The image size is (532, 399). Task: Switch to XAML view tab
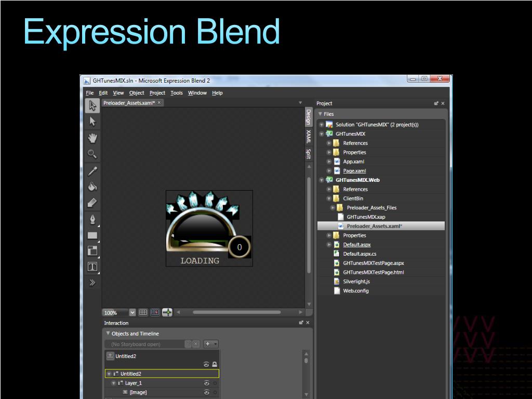(308, 137)
